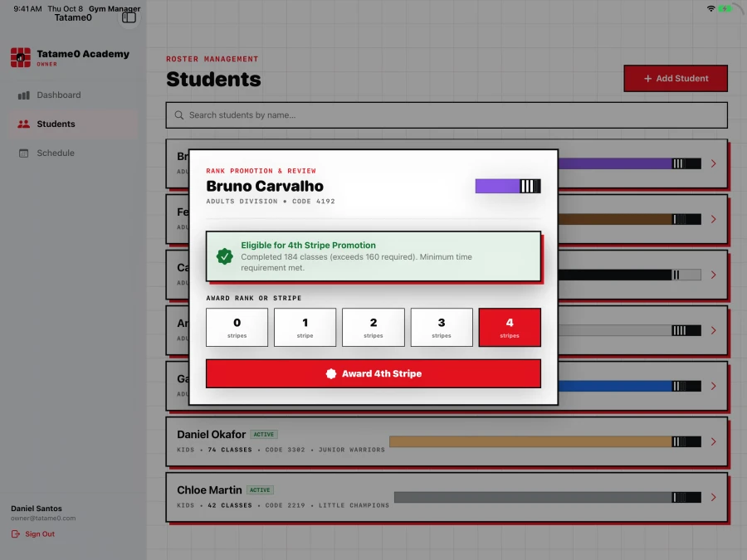Click ADULTS DIVISION CODE 4192 text
This screenshot has height=560, width=747.
point(270,202)
